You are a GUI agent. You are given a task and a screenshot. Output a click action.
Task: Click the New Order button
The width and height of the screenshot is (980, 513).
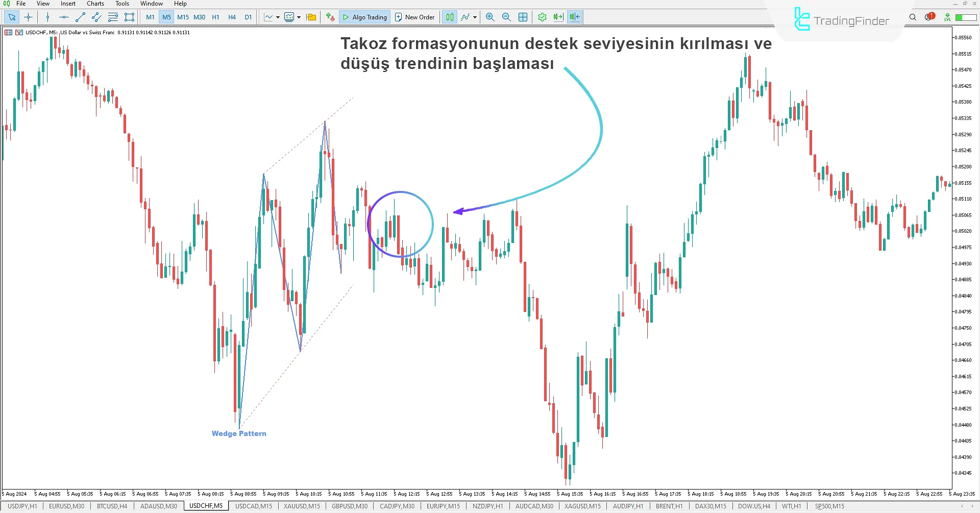click(414, 17)
